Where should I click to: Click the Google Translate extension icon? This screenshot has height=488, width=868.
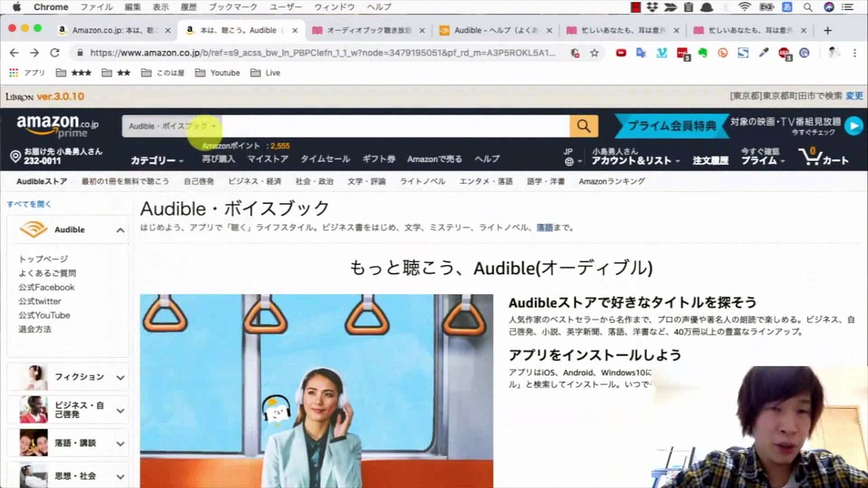641,52
